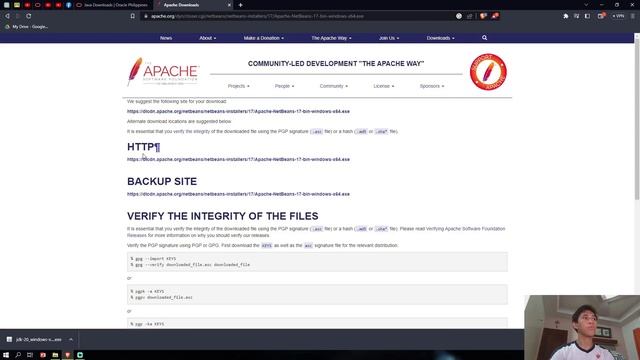Open Brave Rewards triangle icon

point(495,16)
